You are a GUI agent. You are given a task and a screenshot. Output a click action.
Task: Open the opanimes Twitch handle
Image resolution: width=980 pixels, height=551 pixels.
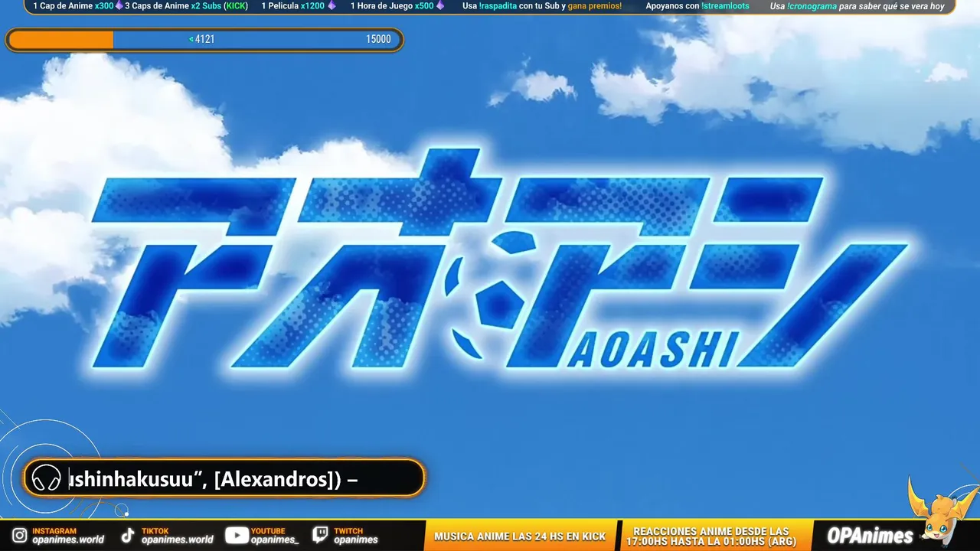point(356,540)
